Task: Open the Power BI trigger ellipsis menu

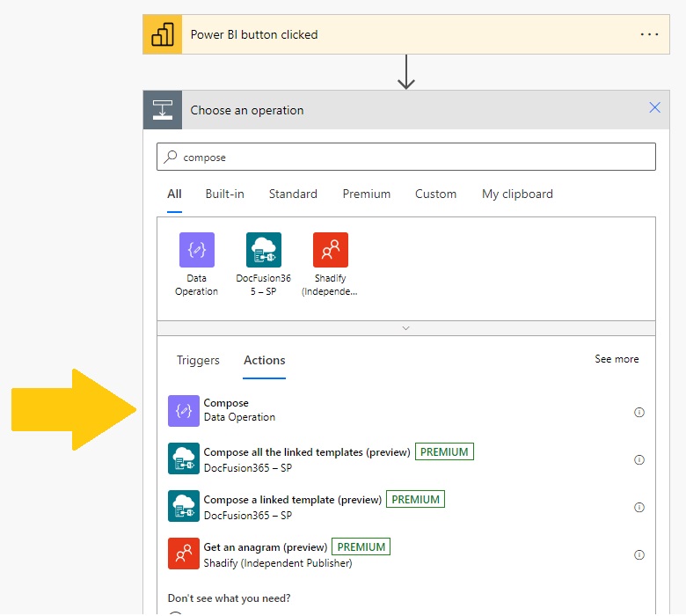Action: (x=649, y=34)
